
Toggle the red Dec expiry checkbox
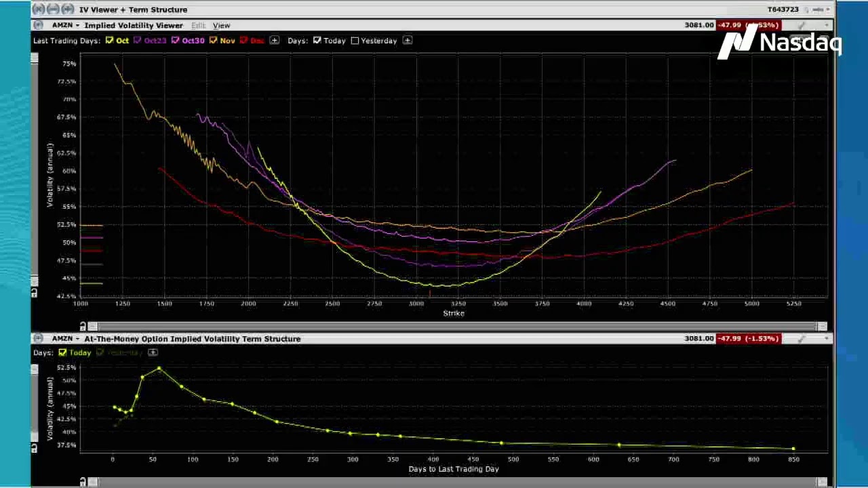243,41
